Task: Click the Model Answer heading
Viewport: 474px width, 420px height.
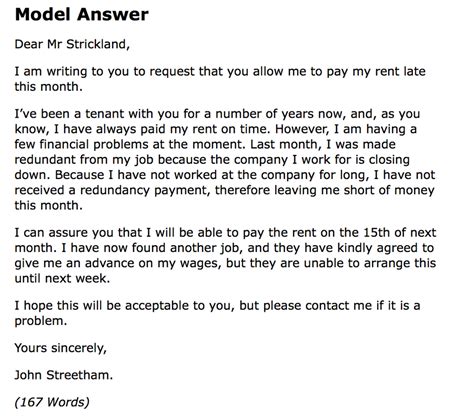Action: point(82,15)
